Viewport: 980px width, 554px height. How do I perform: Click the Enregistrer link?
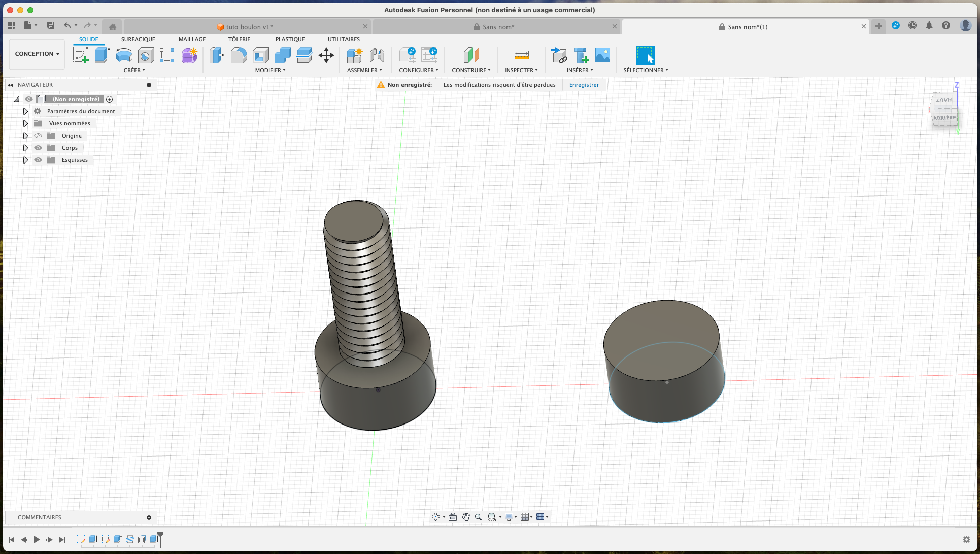584,85
